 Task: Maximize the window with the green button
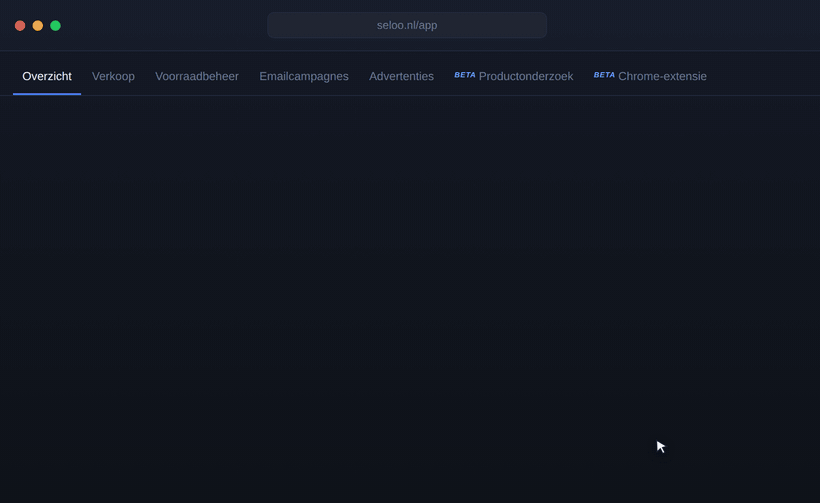(55, 26)
